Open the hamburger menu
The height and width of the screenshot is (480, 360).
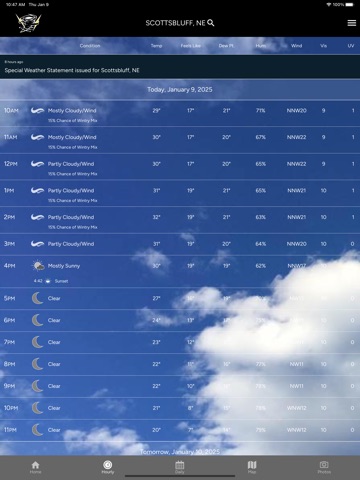(352, 23)
